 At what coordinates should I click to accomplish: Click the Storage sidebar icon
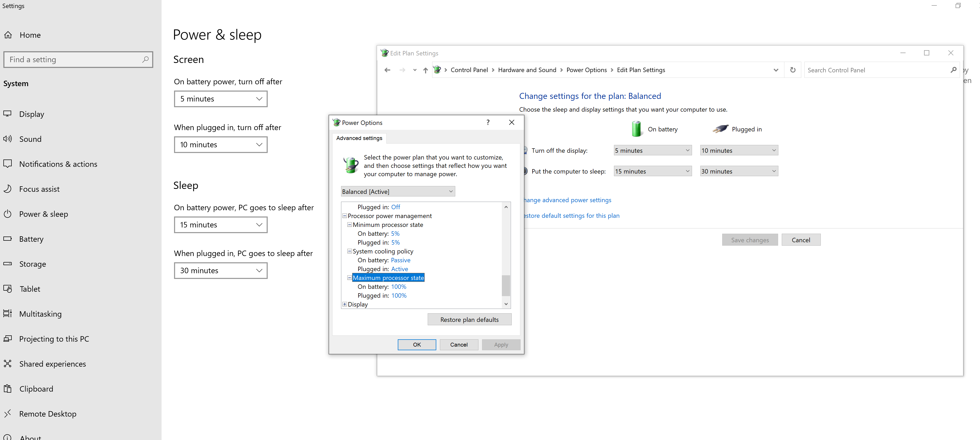click(x=8, y=264)
